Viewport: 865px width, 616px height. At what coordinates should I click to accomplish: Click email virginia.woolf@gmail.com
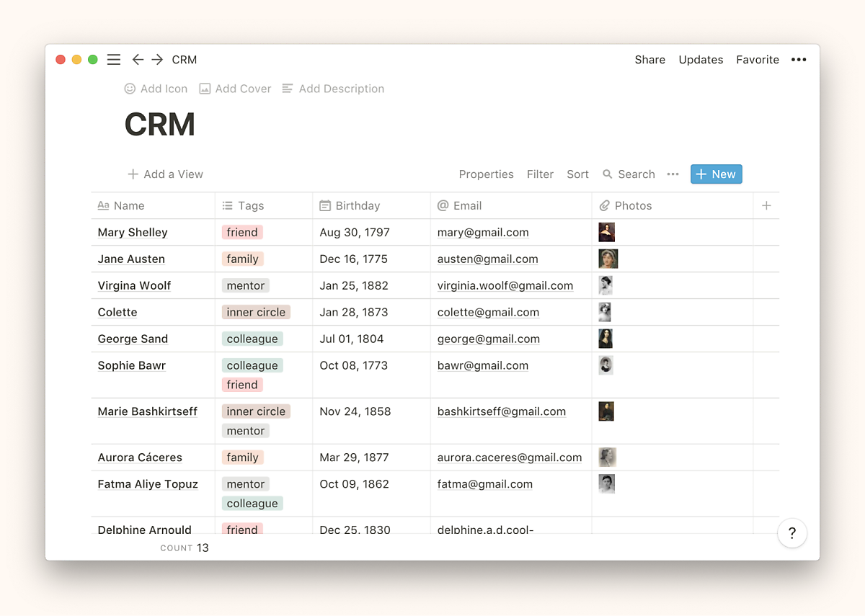(505, 285)
